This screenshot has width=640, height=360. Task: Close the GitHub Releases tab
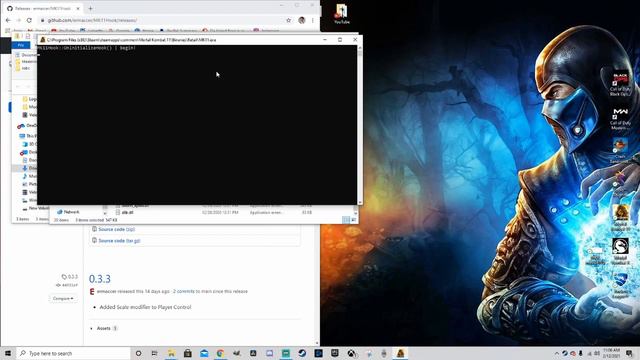[x=78, y=8]
